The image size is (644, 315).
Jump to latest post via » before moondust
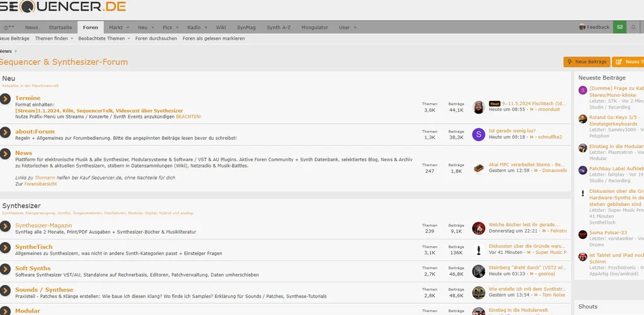click(531, 110)
